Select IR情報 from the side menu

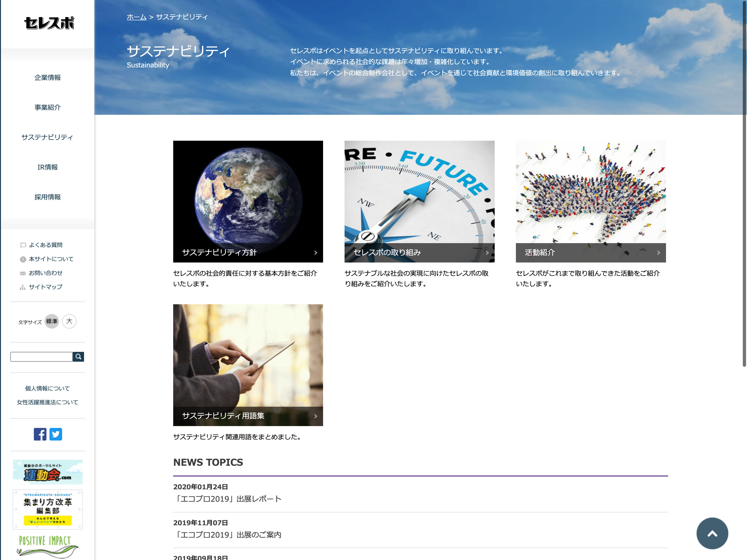pyautogui.click(x=48, y=167)
